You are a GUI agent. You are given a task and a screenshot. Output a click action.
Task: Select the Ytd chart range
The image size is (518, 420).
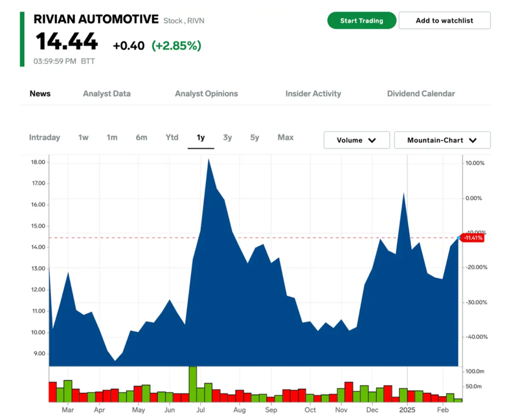click(172, 137)
